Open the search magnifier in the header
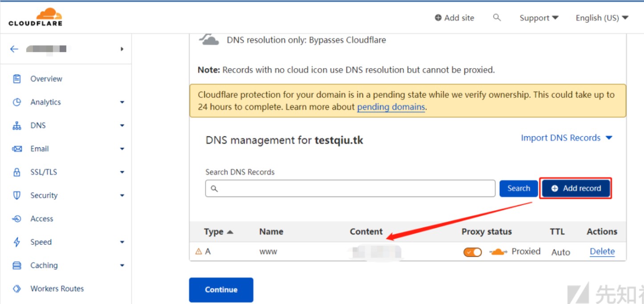 (x=497, y=17)
